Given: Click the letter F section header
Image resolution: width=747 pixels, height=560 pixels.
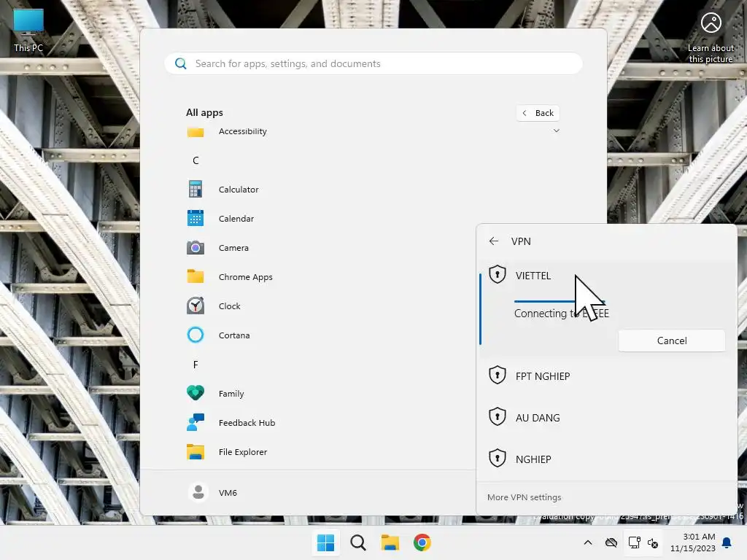Looking at the screenshot, I should [x=196, y=365].
